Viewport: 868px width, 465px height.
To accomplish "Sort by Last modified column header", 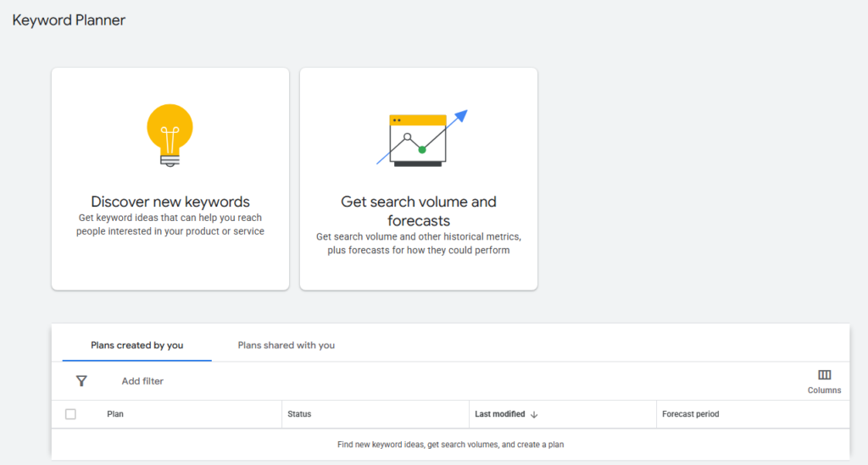I will coord(500,414).
